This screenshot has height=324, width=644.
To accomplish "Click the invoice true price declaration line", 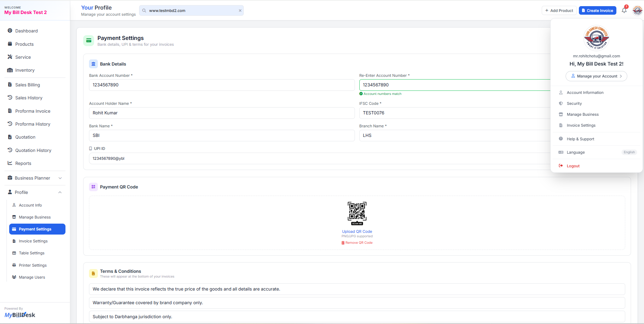I will pos(357,289).
